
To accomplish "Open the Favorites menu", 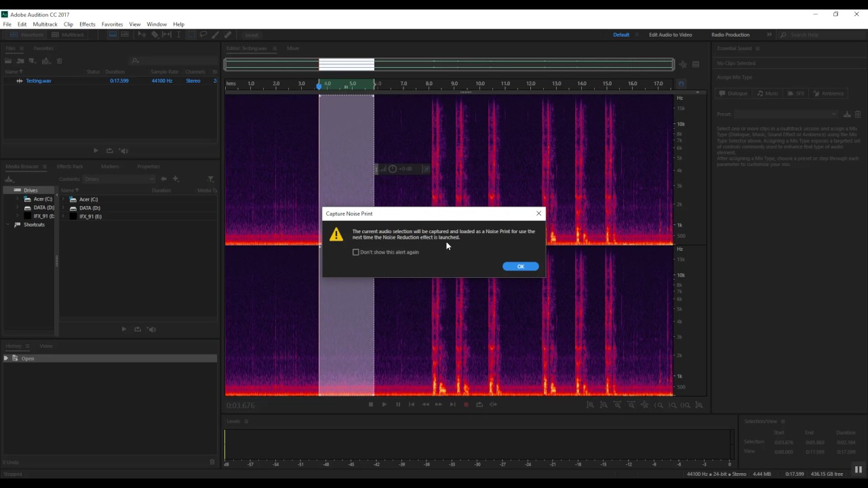I will point(113,24).
